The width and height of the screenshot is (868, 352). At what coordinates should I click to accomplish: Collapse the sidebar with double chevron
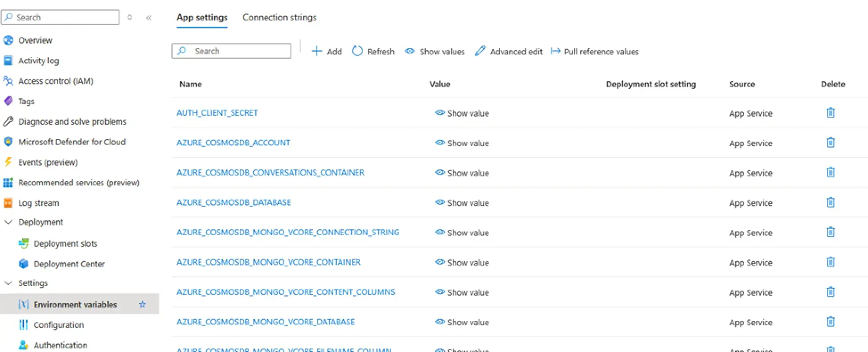pos(149,17)
